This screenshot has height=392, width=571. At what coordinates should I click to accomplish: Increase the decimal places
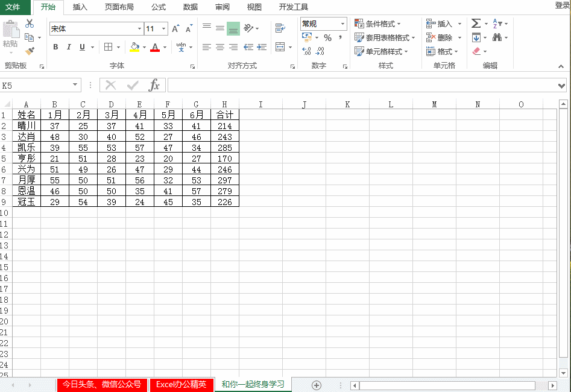pos(307,51)
